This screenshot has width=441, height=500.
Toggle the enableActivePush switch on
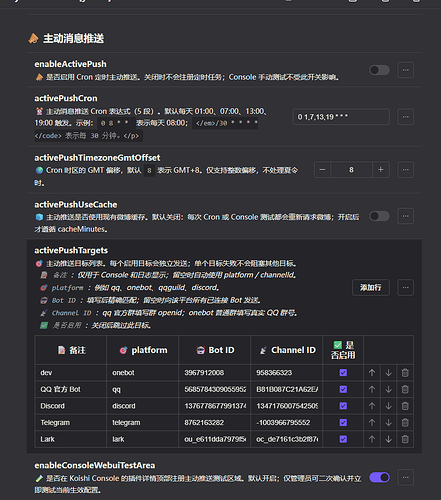pos(379,70)
